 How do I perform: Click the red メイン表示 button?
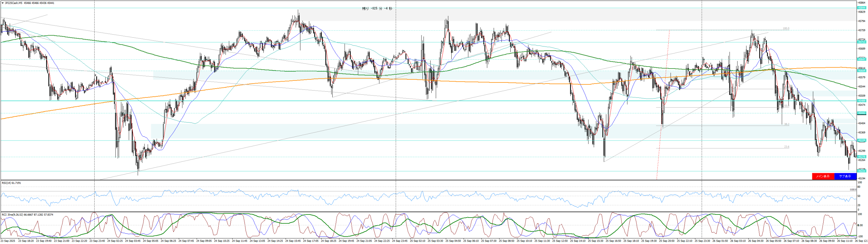823,176
